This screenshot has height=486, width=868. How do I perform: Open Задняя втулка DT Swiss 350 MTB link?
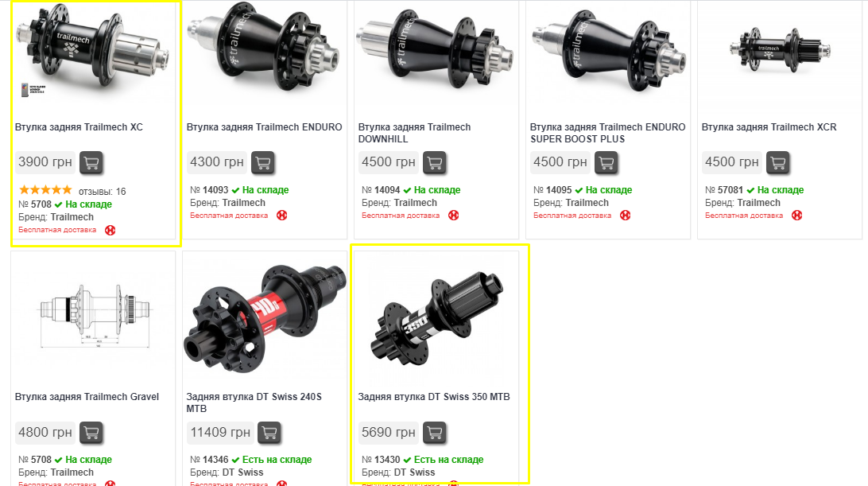click(434, 397)
